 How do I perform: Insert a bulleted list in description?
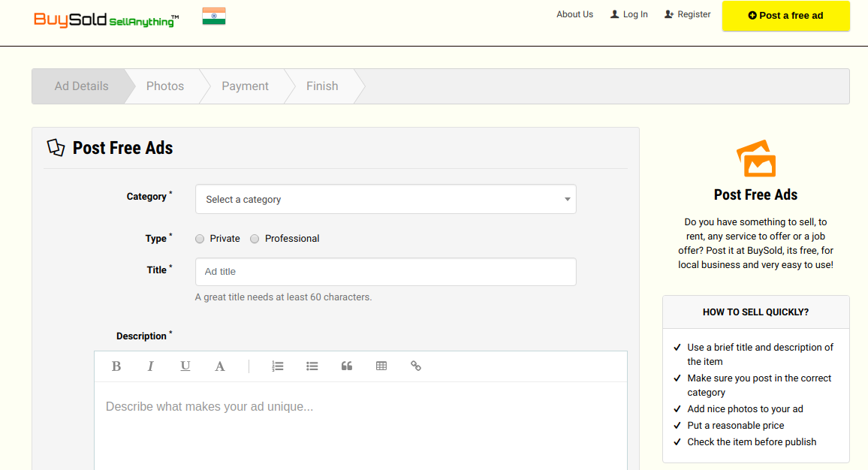[x=312, y=366]
